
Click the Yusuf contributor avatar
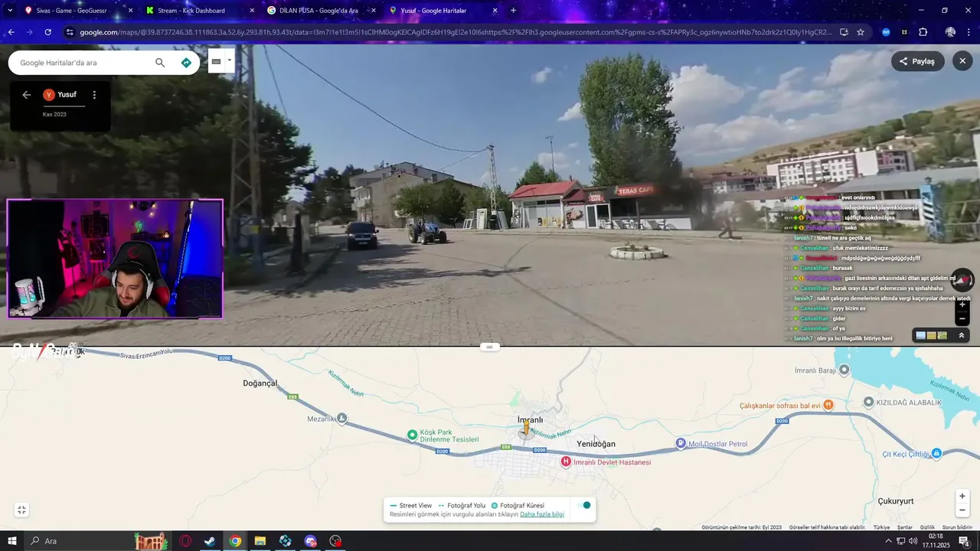point(49,95)
